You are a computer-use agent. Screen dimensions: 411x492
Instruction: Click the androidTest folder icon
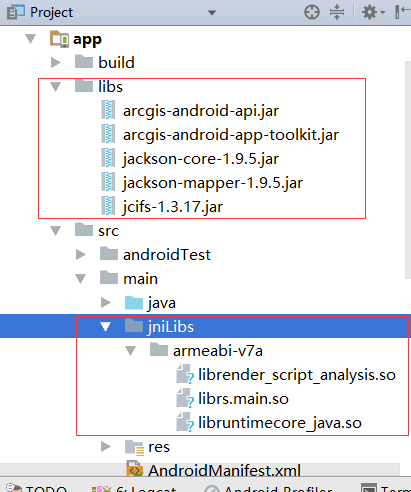(109, 254)
